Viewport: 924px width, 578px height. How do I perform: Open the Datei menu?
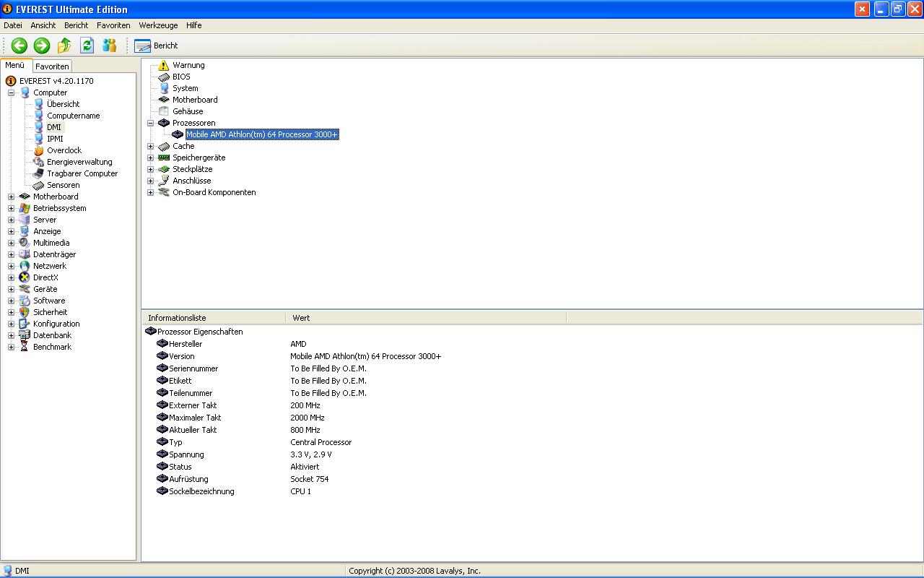(x=13, y=25)
